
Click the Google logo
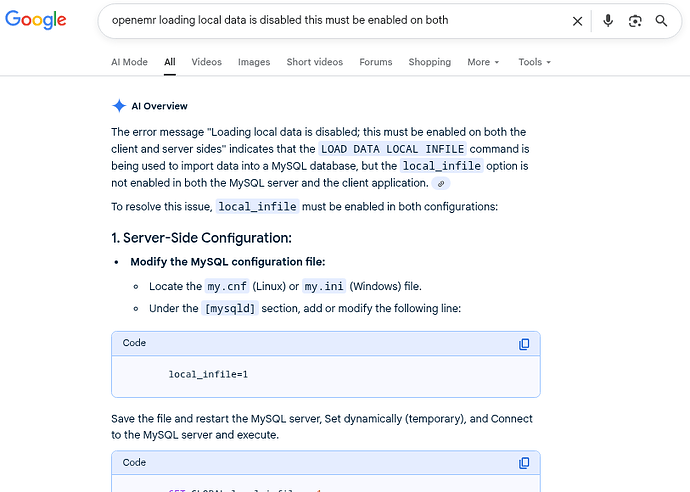[34, 20]
